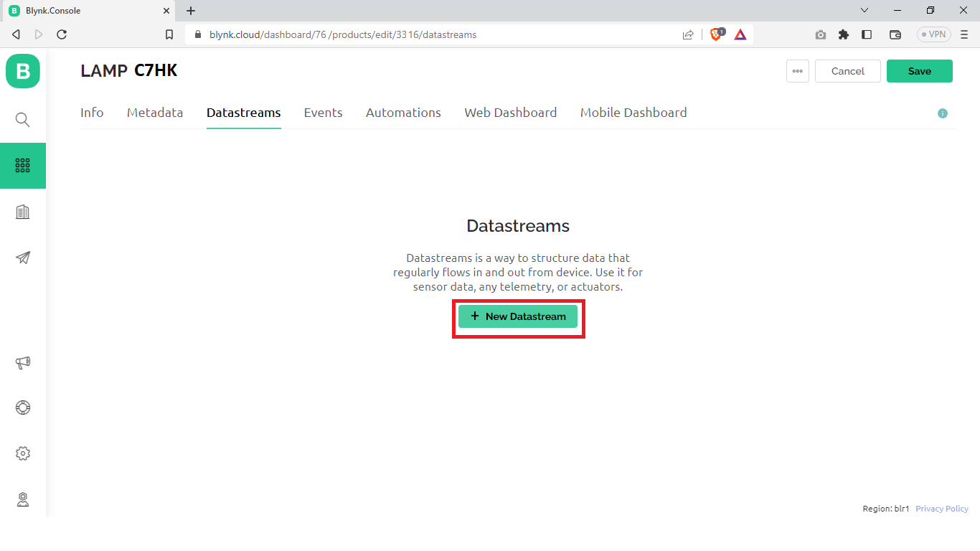980x551 pixels.
Task: Open the search icon in the sidebar
Action: coord(23,120)
